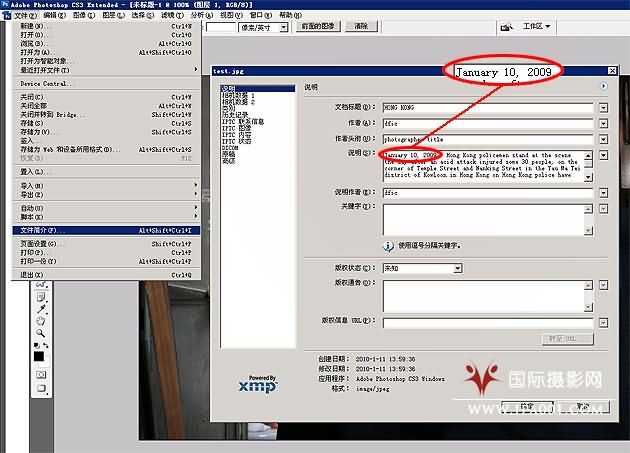Click scroll-down arrow of 说明 description box
Screen dimensions: 630x453
point(588,177)
